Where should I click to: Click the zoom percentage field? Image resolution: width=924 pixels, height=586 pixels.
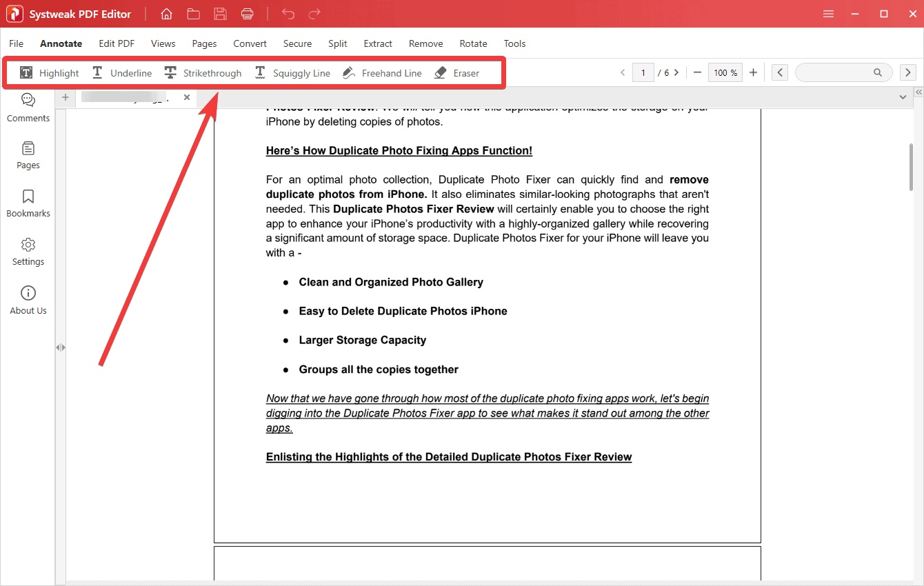(x=725, y=72)
